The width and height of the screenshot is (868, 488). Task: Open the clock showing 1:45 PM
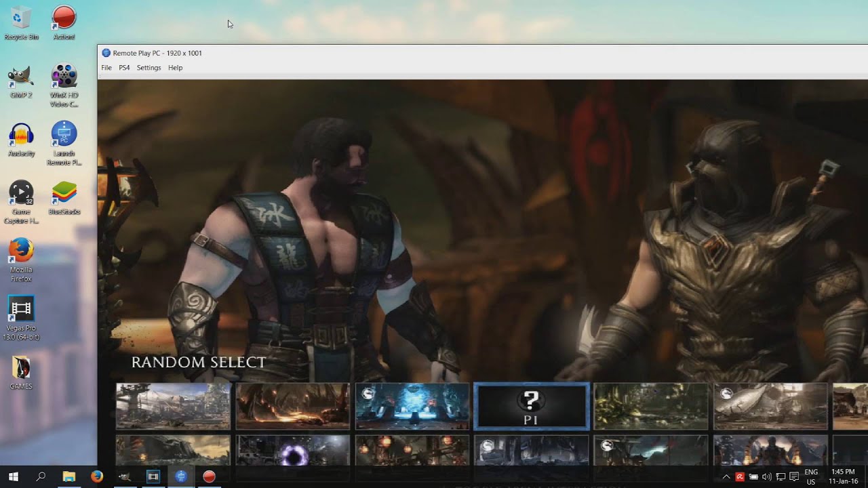pyautogui.click(x=842, y=476)
